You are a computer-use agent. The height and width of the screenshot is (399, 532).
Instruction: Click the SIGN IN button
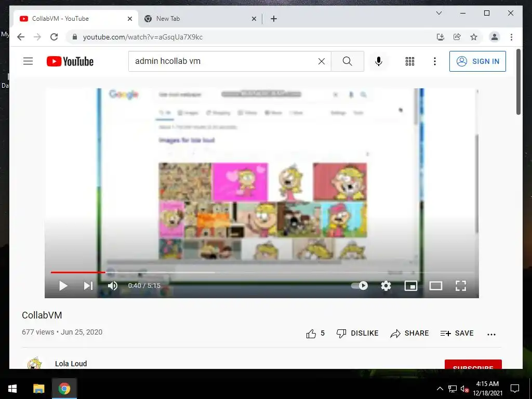point(477,61)
